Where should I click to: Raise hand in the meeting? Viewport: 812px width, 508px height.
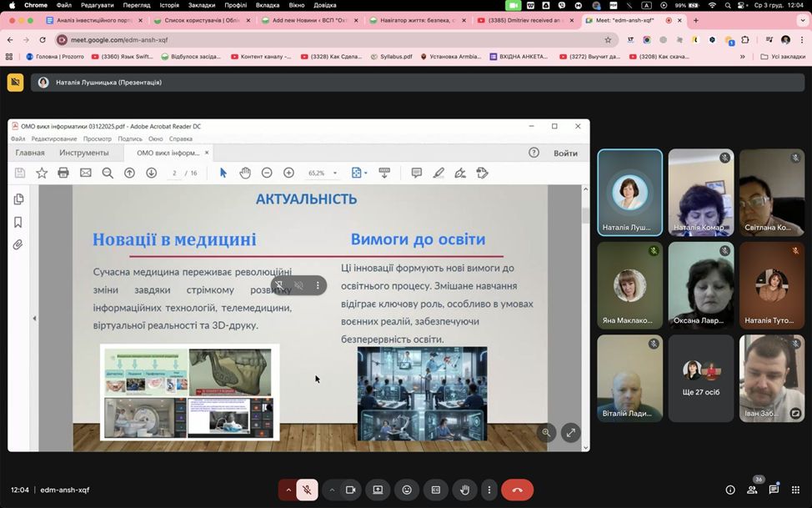click(464, 490)
